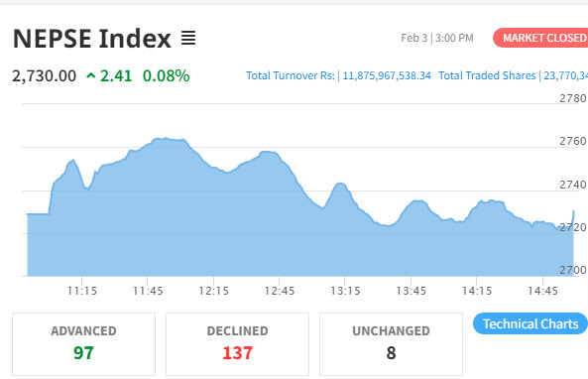Open the Total Traded Shares link
This screenshot has height=379, width=588.
point(513,75)
